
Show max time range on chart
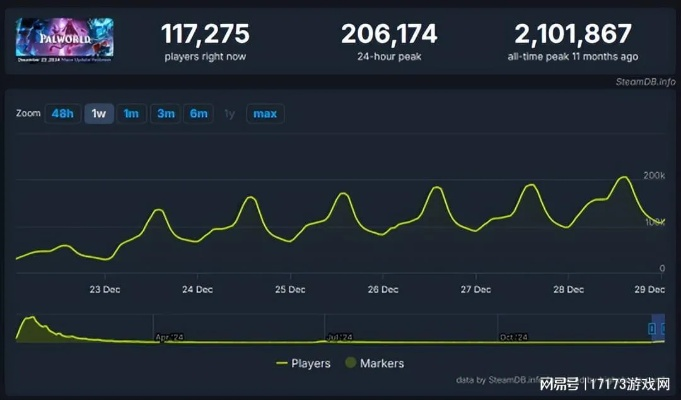(x=265, y=113)
